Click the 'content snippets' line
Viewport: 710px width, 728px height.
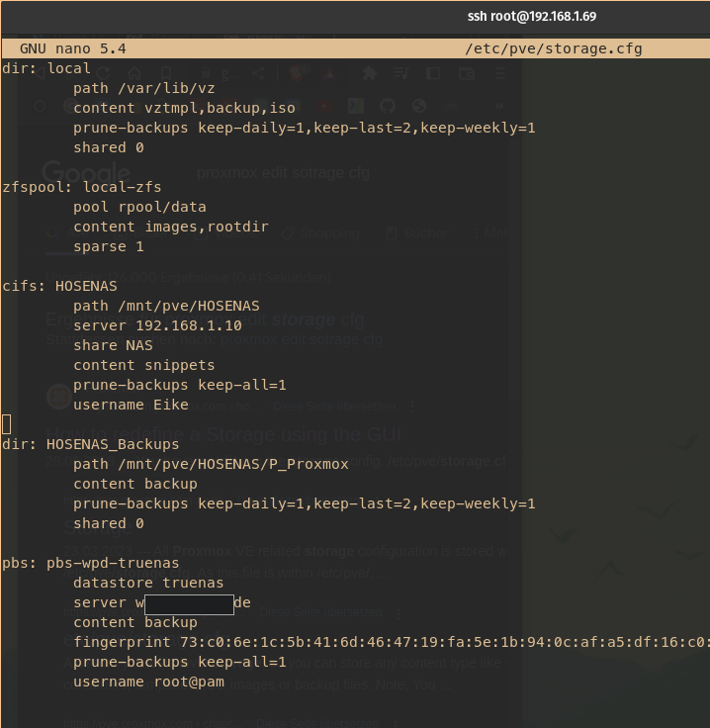(143, 365)
